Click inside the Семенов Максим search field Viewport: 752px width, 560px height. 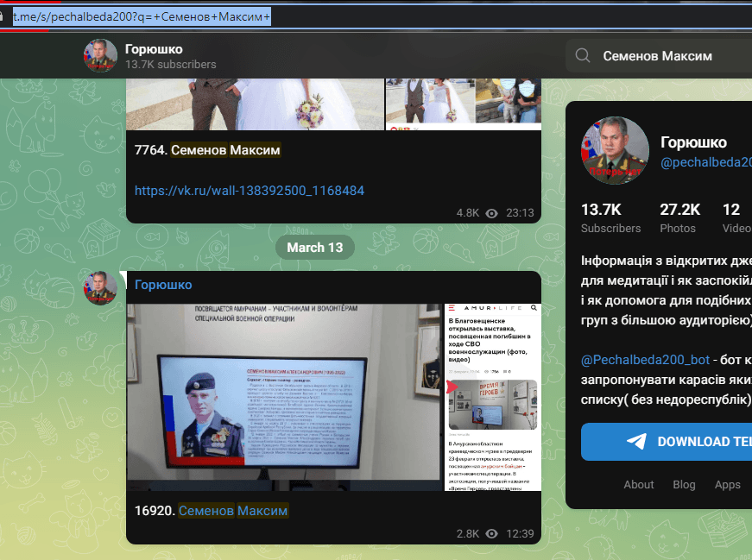pos(665,55)
